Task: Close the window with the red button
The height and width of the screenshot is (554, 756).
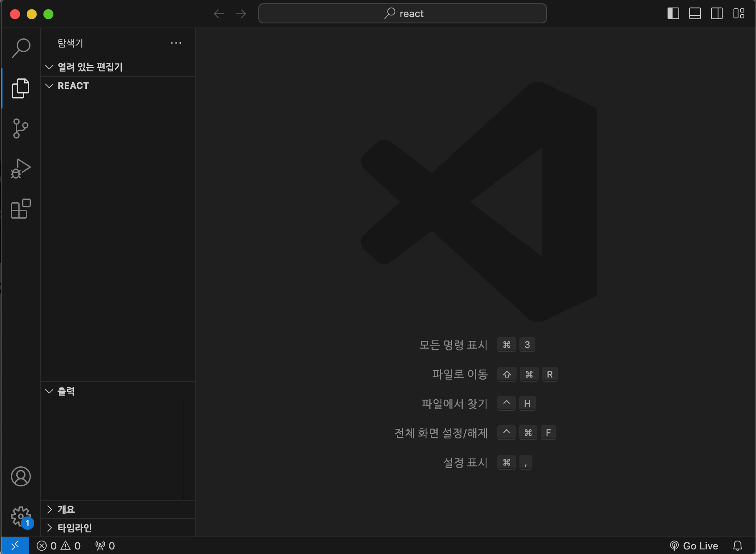Action: click(x=15, y=14)
